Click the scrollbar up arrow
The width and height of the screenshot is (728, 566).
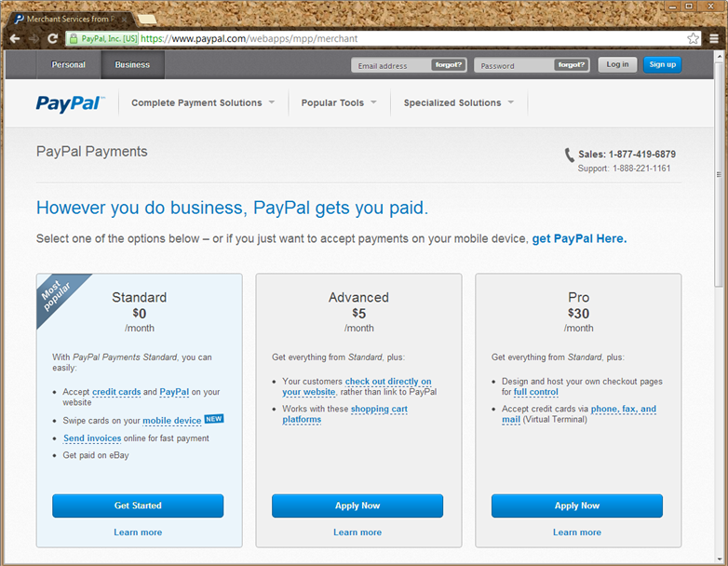tap(719, 55)
